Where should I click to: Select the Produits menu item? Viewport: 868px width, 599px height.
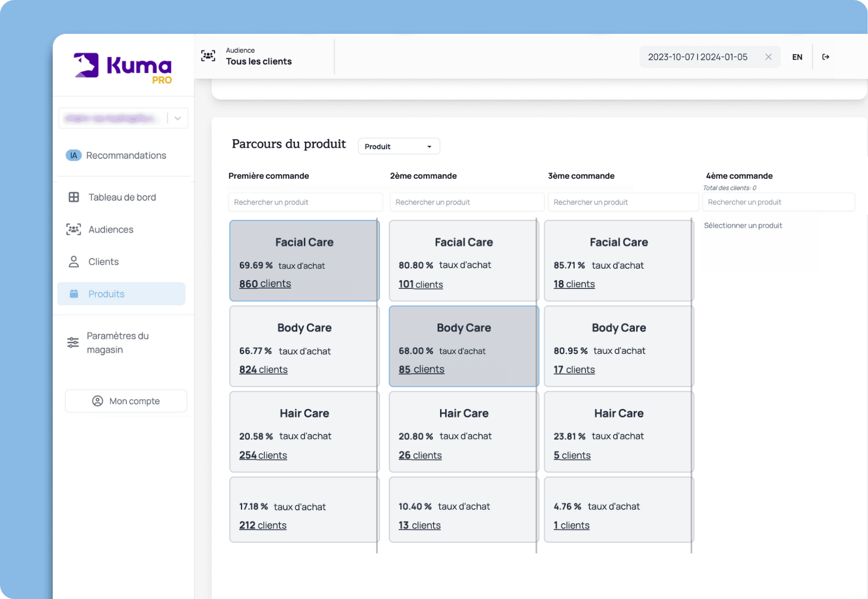121,294
